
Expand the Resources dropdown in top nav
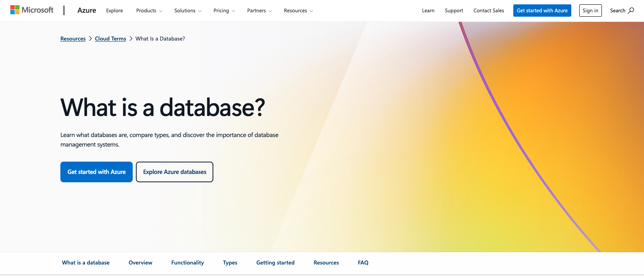pos(298,11)
